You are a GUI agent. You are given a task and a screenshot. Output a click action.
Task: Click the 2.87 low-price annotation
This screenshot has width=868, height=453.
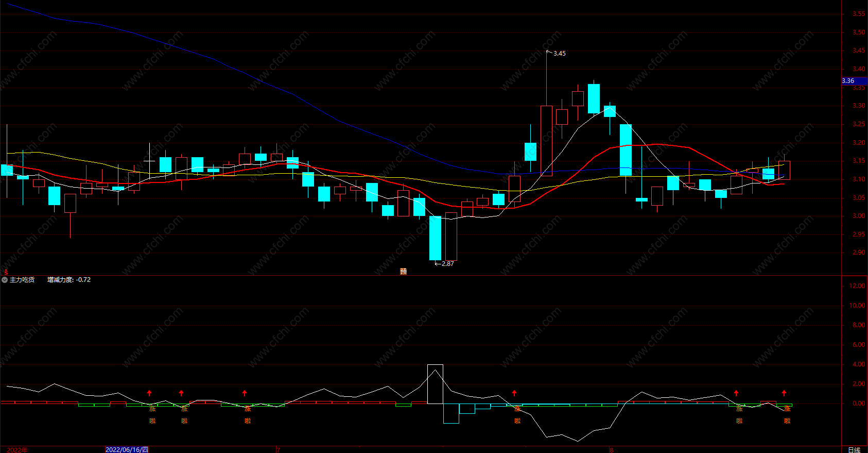[x=448, y=264]
